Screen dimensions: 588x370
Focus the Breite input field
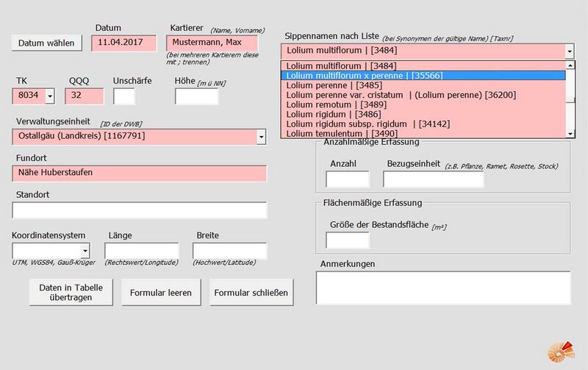point(229,251)
